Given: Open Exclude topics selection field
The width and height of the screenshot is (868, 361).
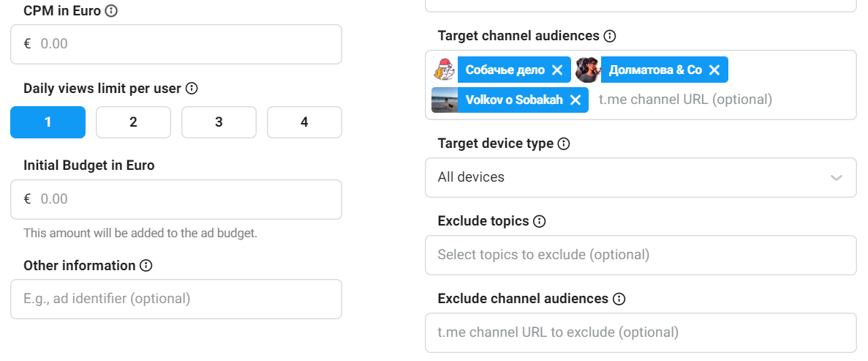Looking at the screenshot, I should 640,255.
